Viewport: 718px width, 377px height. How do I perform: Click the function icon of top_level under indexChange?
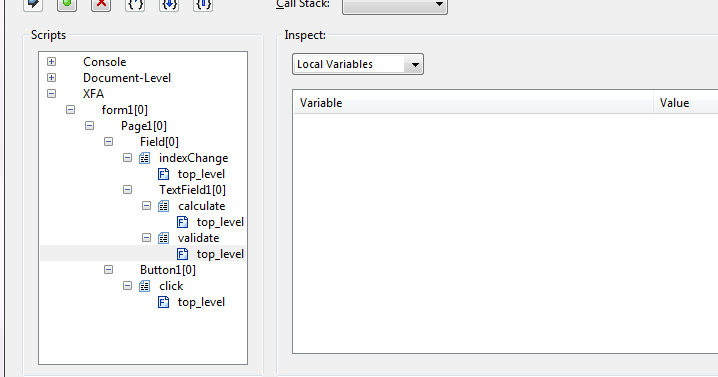pyautogui.click(x=163, y=174)
